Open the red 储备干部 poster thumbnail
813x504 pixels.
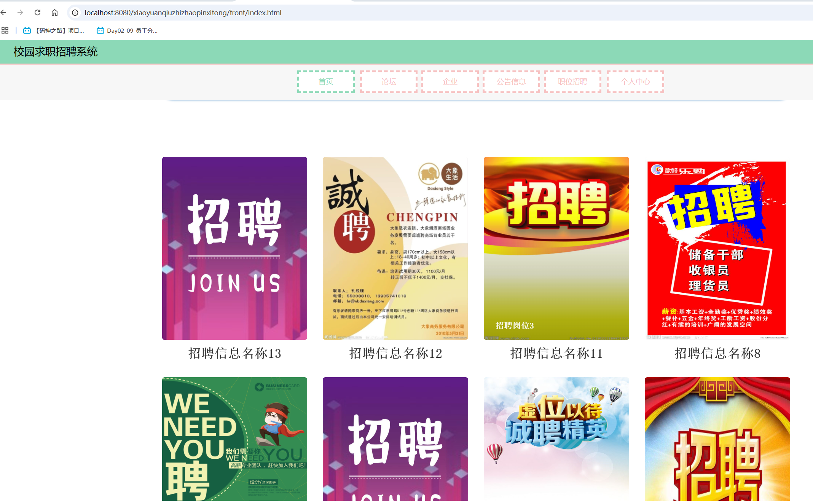coord(717,248)
